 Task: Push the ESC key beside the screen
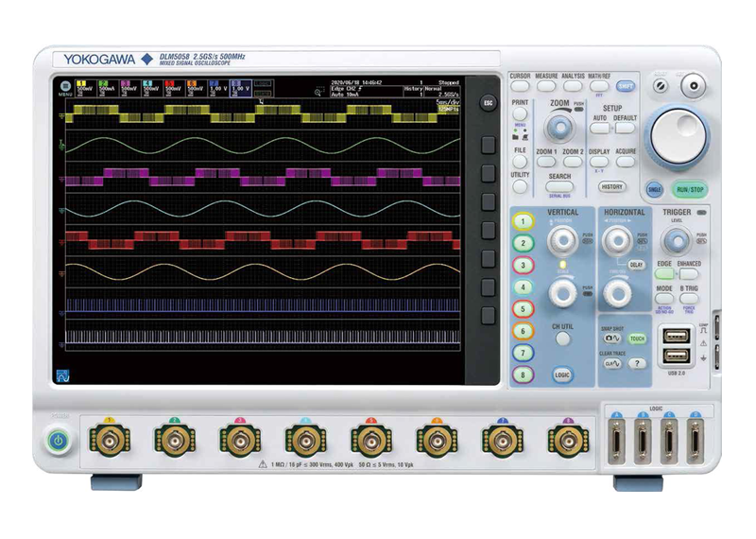click(488, 103)
